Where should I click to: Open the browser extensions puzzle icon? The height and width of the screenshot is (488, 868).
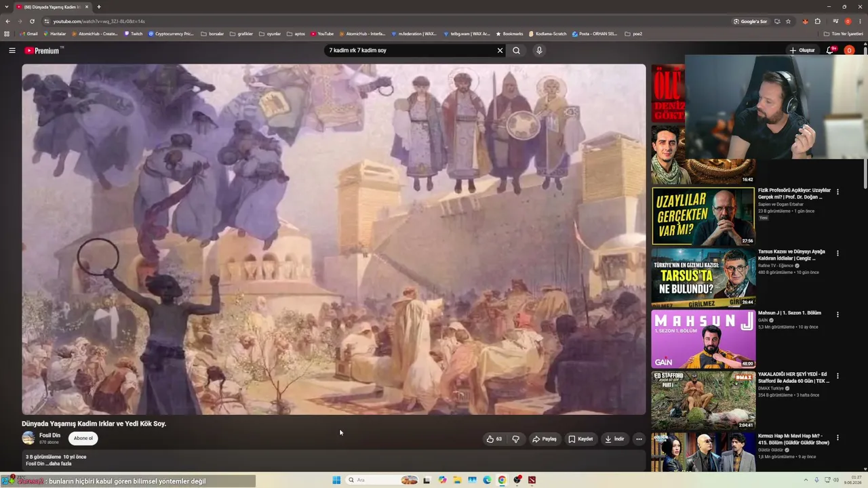(818, 21)
